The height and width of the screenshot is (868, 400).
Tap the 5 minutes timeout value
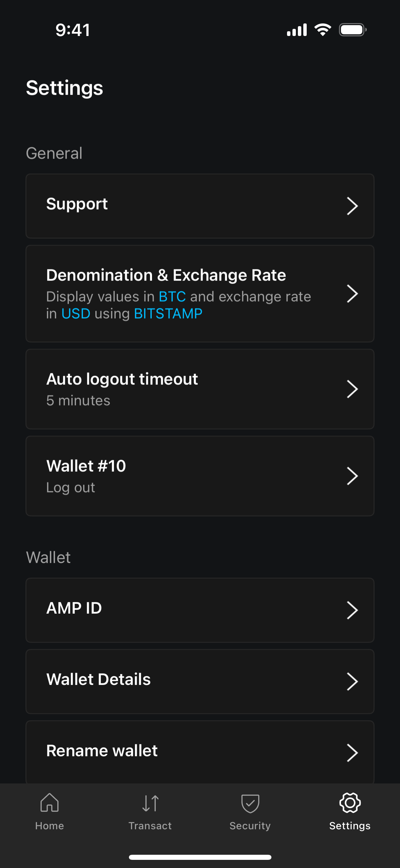78,401
